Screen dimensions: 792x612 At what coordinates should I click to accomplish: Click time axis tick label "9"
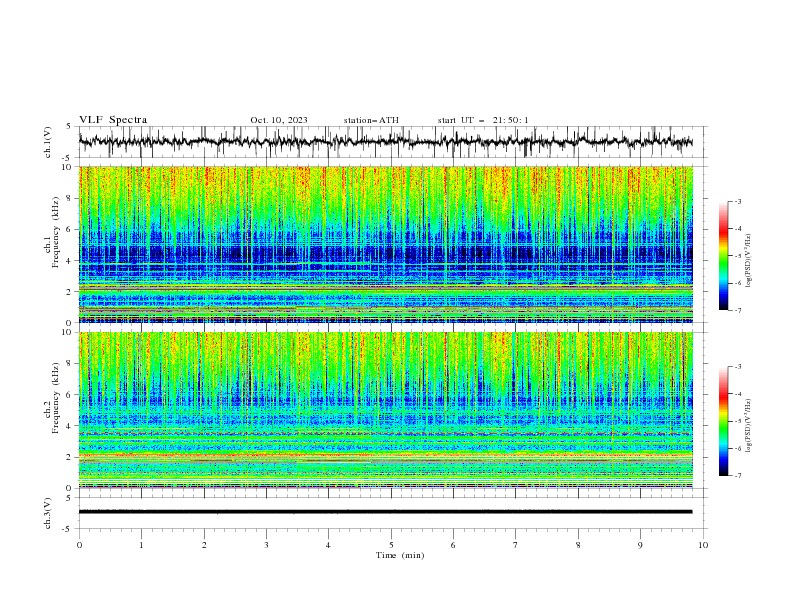click(x=640, y=545)
